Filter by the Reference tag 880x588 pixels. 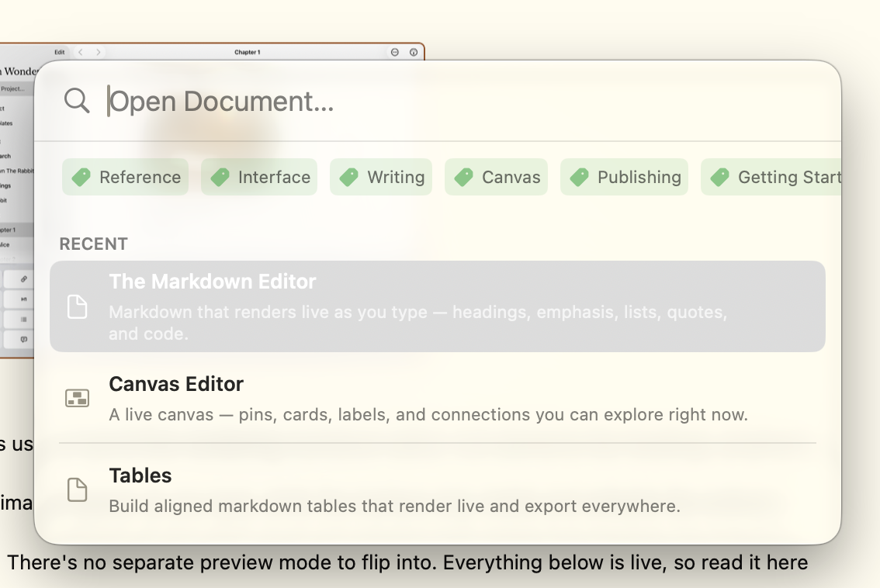125,178
